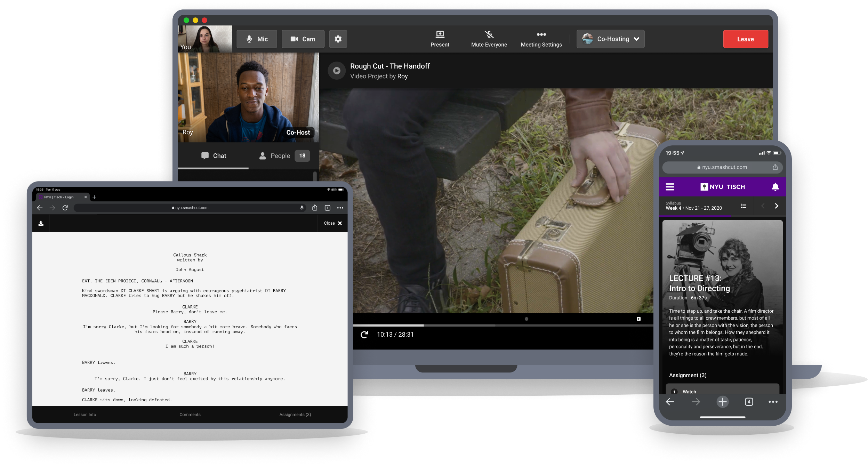Open the syllabus list icon

[x=743, y=206]
